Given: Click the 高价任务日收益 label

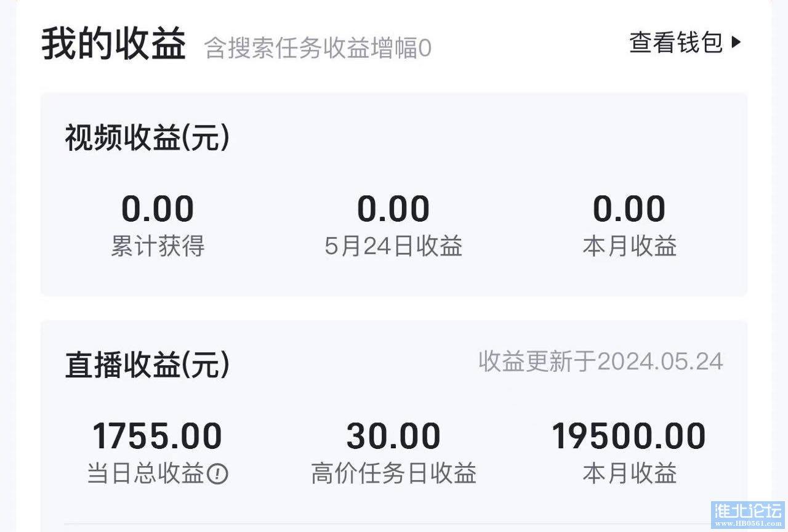Looking at the screenshot, I should [x=393, y=474].
